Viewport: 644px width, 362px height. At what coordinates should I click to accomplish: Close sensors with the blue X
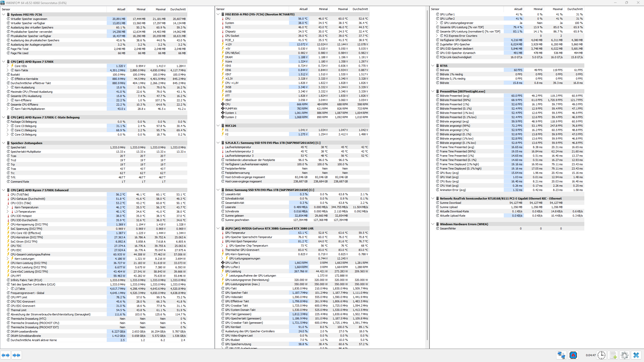coord(636,355)
